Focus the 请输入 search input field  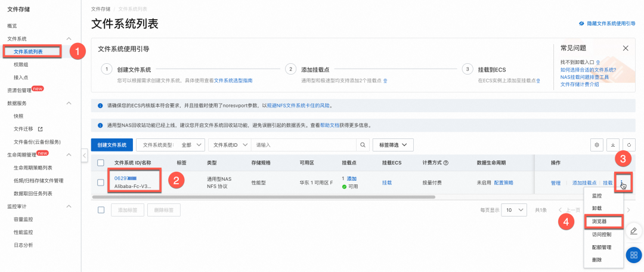click(x=304, y=145)
